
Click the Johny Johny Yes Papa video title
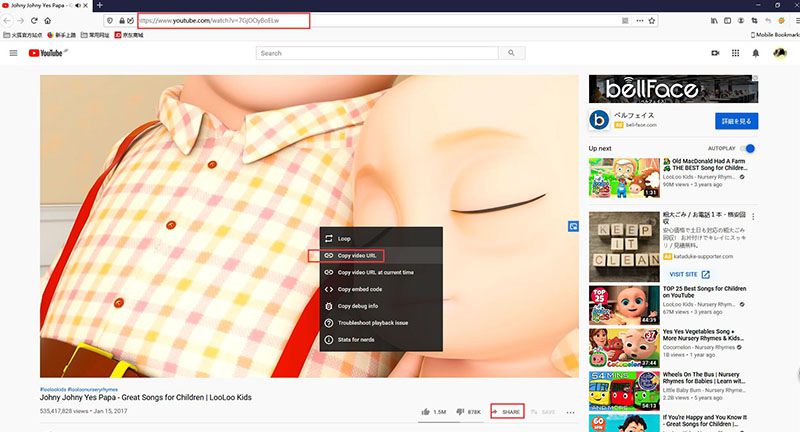[145, 397]
